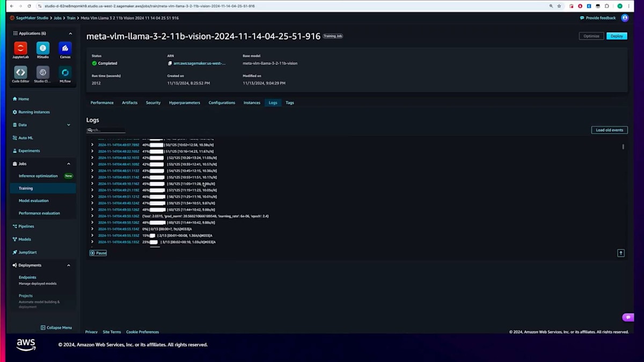Switch to the Instances tab
Image resolution: width=644 pixels, height=362 pixels.
coord(252,102)
